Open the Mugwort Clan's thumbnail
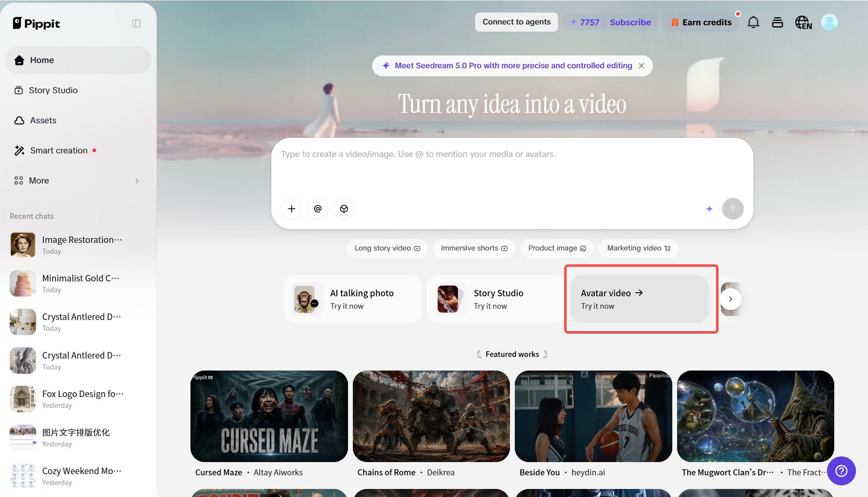This screenshot has height=497, width=868. (755, 416)
